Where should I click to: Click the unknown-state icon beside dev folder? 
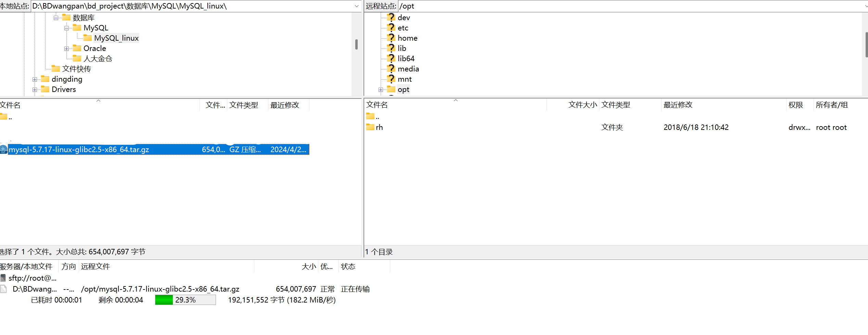(x=391, y=17)
